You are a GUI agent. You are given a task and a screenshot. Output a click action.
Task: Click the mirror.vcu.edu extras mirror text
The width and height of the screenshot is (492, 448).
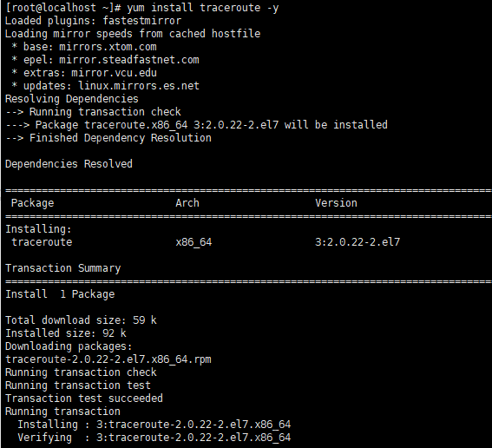[114, 73]
